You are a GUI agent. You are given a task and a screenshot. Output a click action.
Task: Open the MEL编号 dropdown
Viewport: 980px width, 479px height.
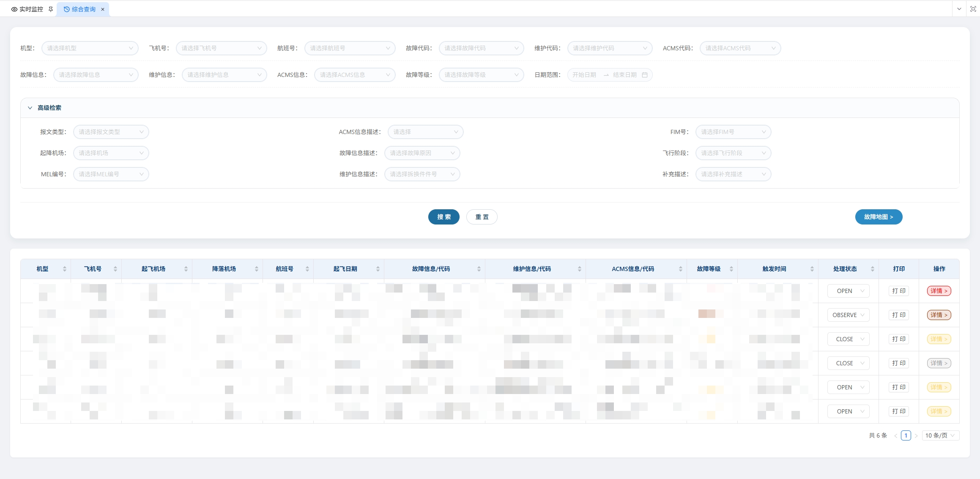pos(111,174)
